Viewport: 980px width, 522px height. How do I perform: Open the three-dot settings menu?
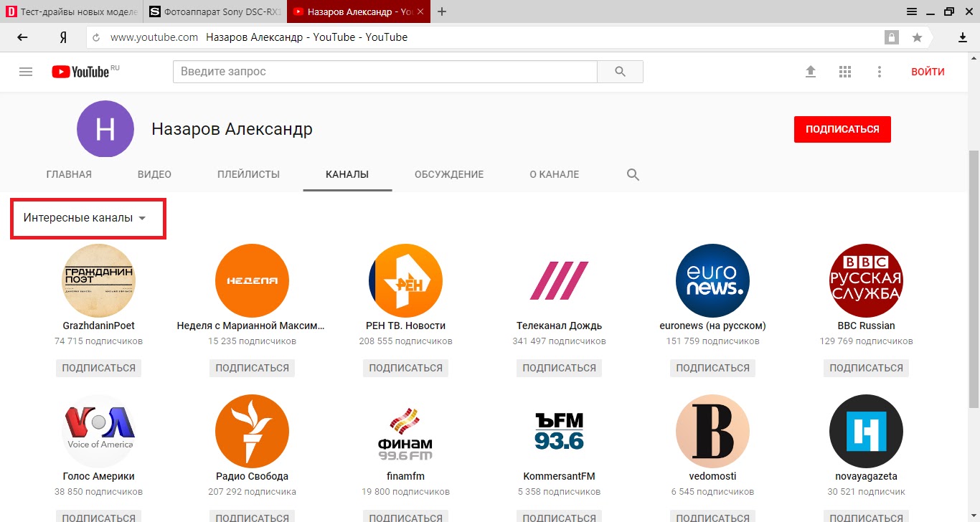coord(880,72)
